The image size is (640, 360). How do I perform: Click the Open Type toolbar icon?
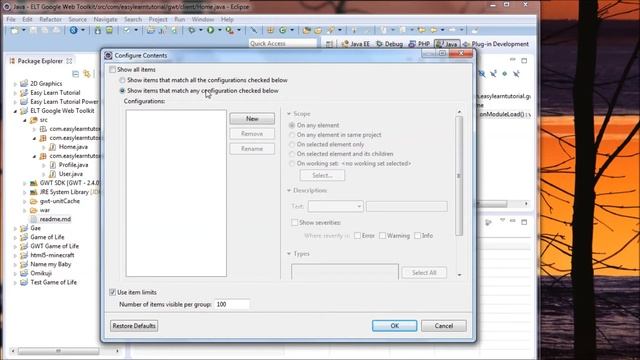coord(307,30)
